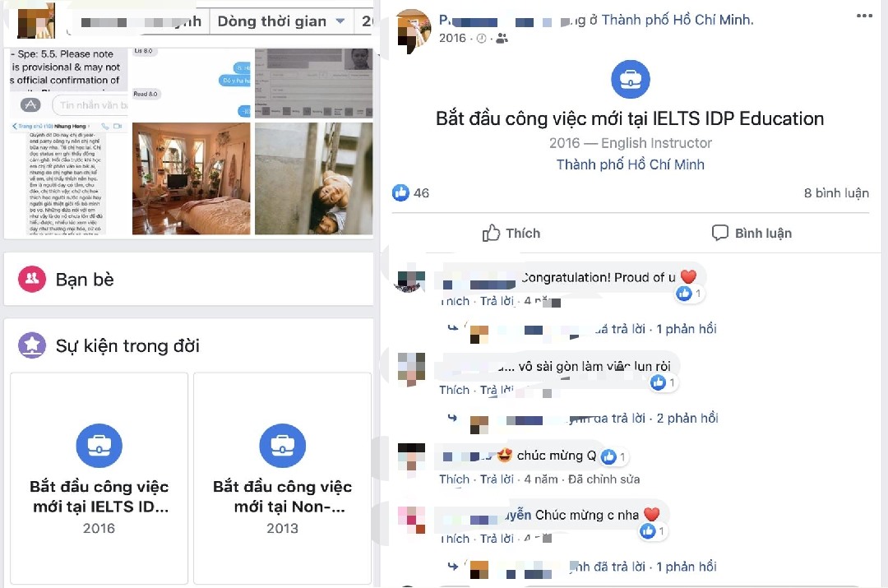Image resolution: width=888 pixels, height=588 pixels.
Task: Click the blue like reaction icon beside 46
Action: (x=400, y=193)
